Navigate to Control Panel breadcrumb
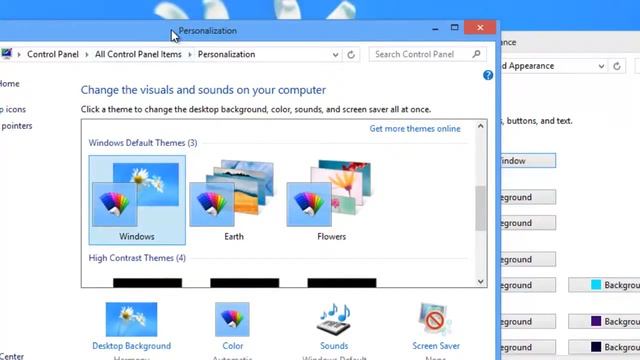The width and height of the screenshot is (640, 360). point(53,54)
